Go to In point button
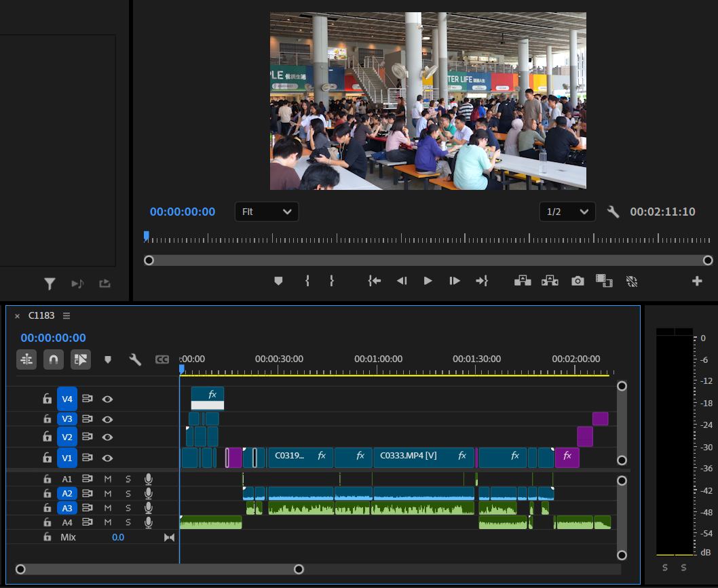Image resolution: width=718 pixels, height=588 pixels. point(374,281)
